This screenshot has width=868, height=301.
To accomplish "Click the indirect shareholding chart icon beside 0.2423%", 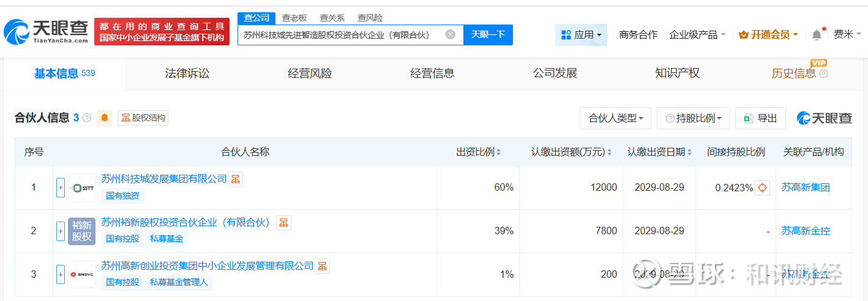I will coord(762,188).
